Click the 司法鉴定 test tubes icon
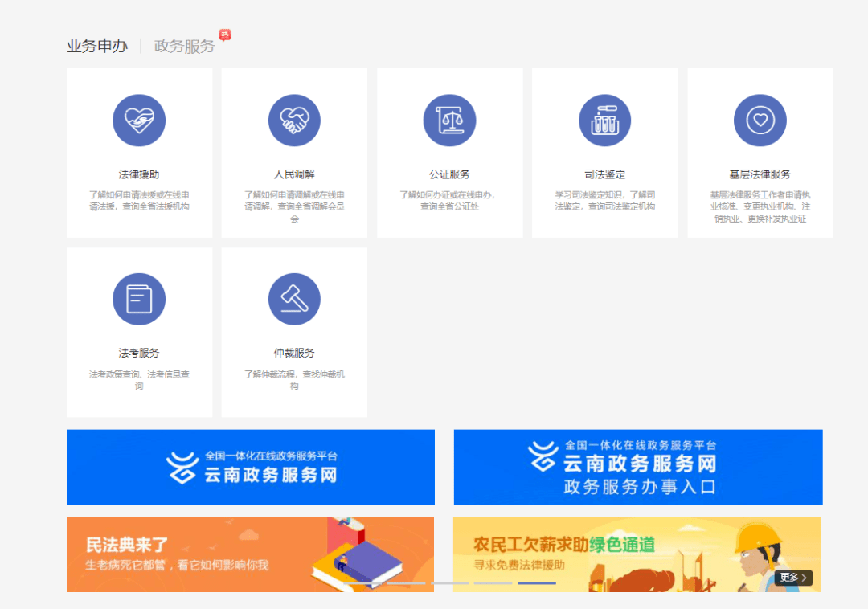The image size is (868, 609). click(604, 120)
